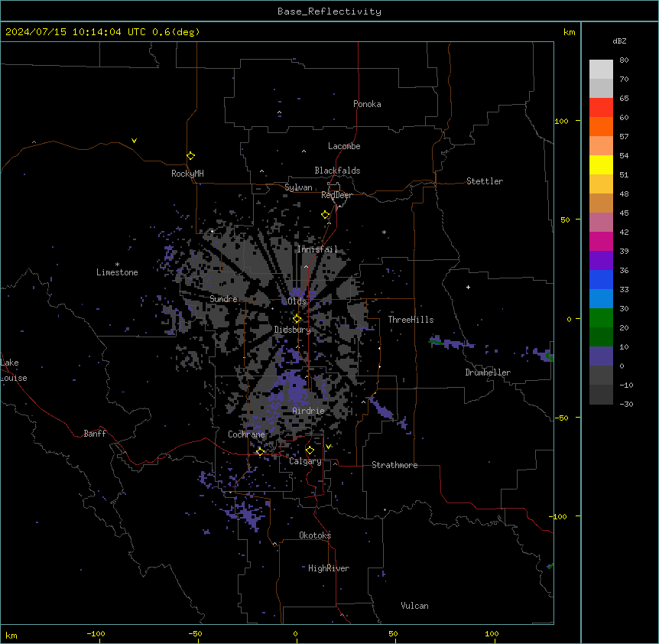Click the yellow V marker right of Calgary diamond
The image size is (659, 644).
coord(328,447)
